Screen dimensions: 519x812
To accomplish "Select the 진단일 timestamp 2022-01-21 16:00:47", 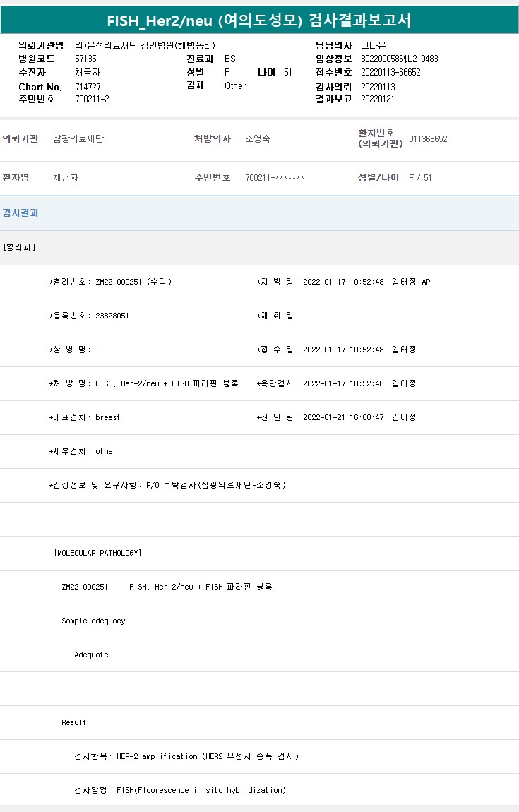I will coord(345,417).
